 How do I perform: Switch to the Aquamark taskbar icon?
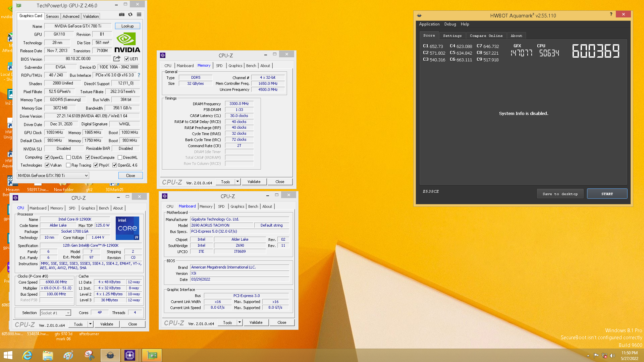pos(110,355)
